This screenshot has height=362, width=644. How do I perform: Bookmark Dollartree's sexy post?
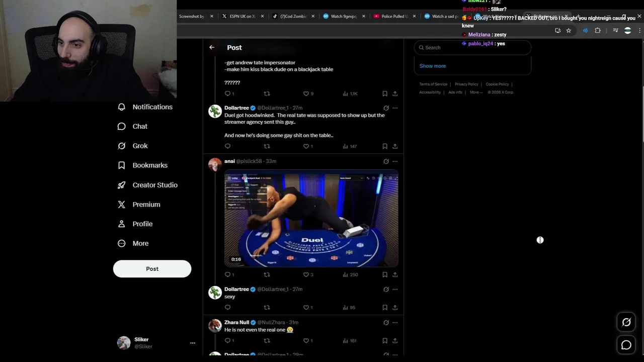tap(385, 307)
